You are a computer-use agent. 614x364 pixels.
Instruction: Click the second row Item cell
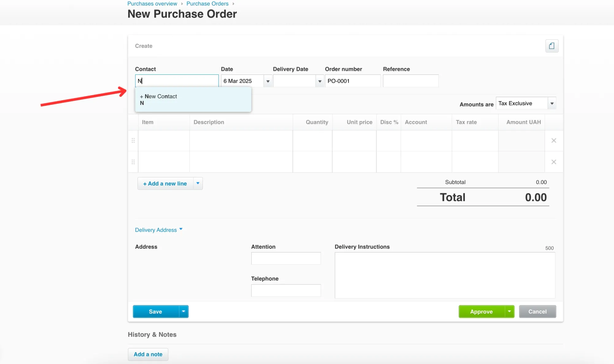tap(164, 162)
